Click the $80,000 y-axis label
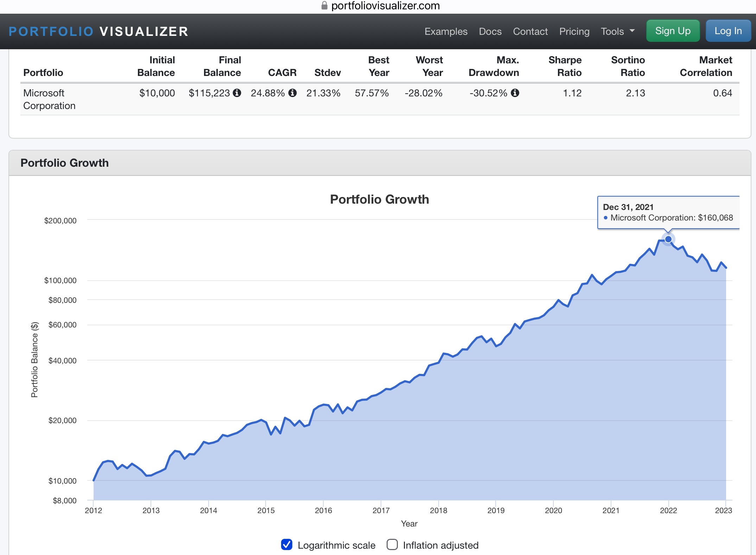This screenshot has height=555, width=756. click(62, 300)
